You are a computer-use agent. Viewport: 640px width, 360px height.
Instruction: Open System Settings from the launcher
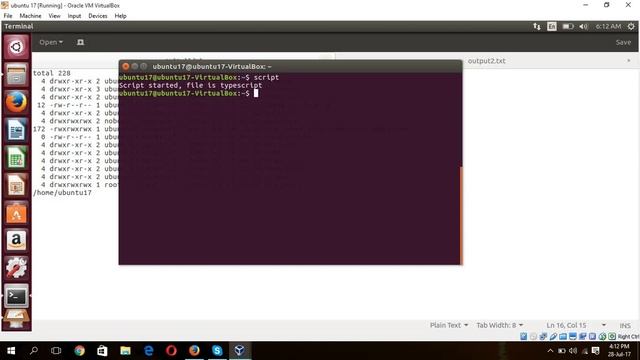[x=16, y=268]
